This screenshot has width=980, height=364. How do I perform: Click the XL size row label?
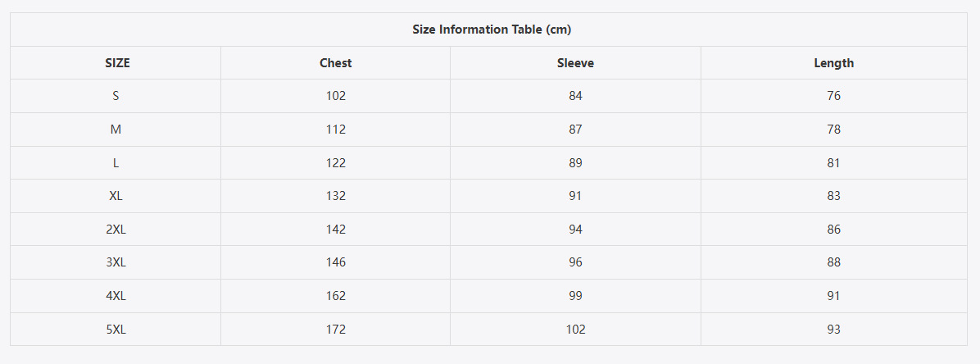point(116,196)
